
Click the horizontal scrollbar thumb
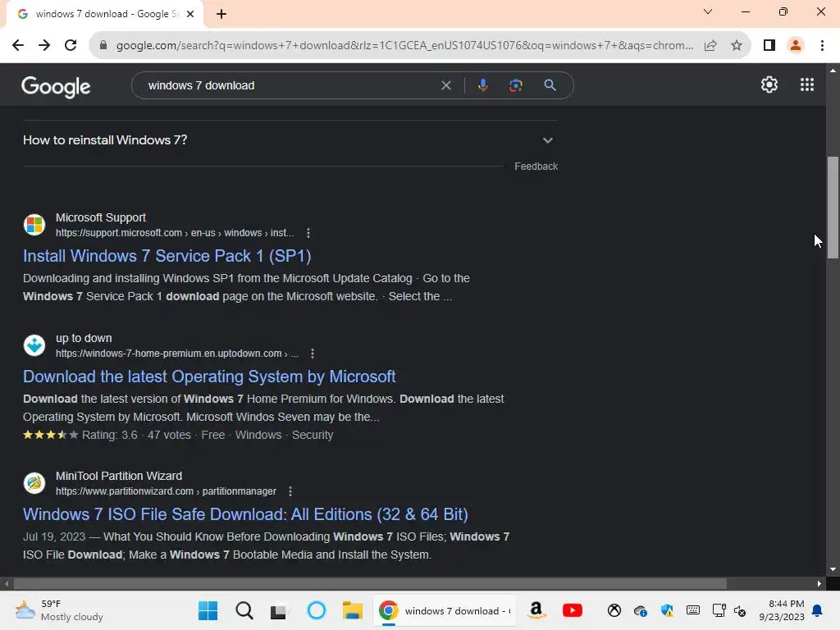[370, 584]
